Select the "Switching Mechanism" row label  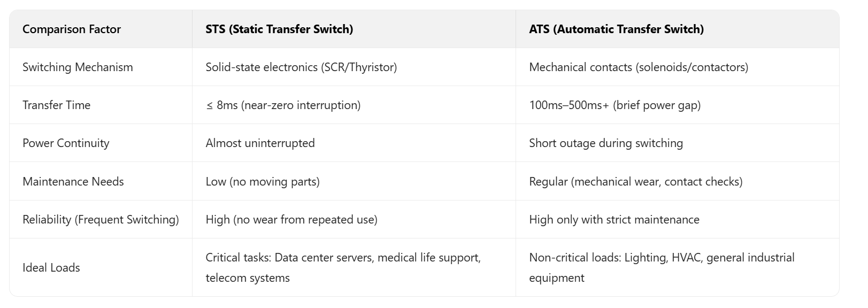click(78, 67)
